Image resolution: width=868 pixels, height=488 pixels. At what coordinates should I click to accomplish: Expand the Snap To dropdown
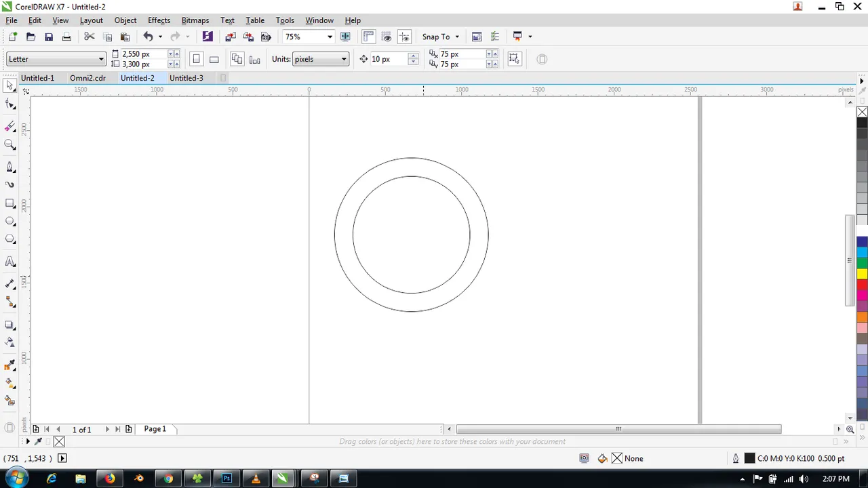[x=457, y=37]
